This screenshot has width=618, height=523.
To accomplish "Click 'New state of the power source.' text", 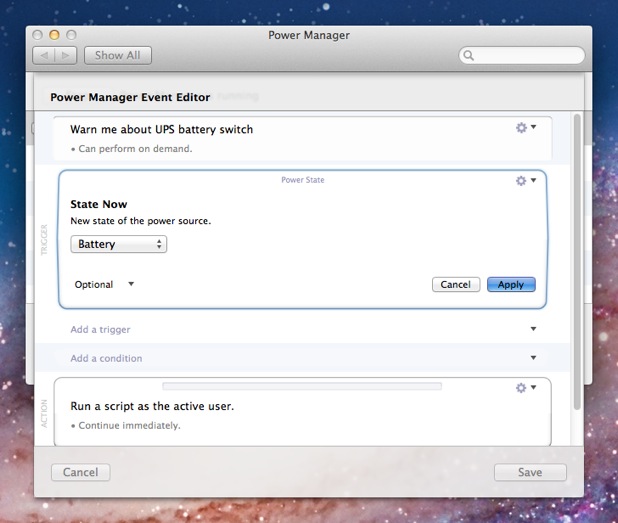I will 141,221.
